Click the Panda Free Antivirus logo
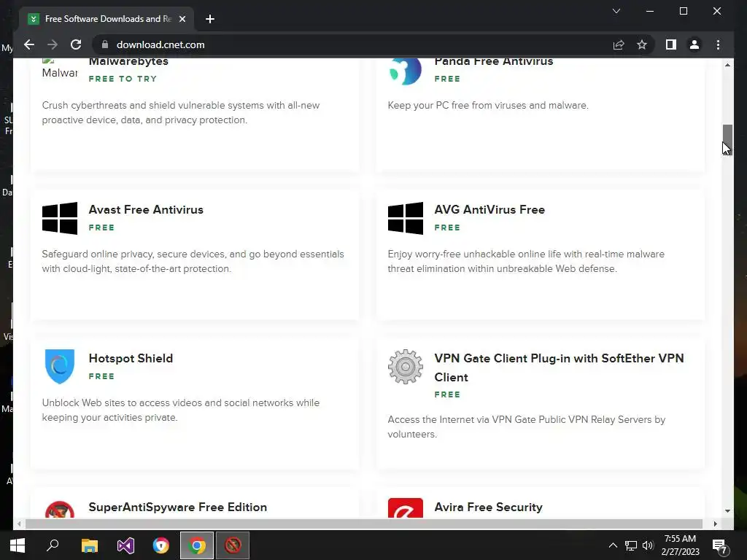 pos(406,71)
